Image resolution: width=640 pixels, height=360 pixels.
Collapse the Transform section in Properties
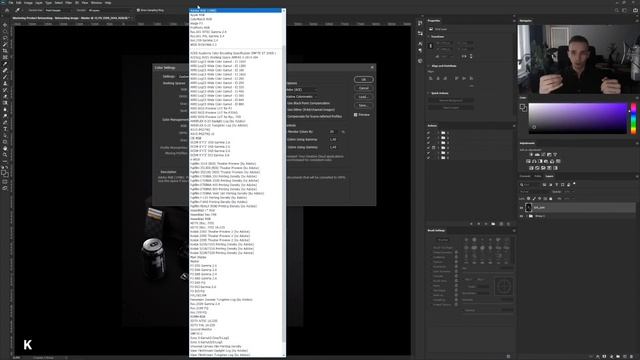[x=429, y=36]
